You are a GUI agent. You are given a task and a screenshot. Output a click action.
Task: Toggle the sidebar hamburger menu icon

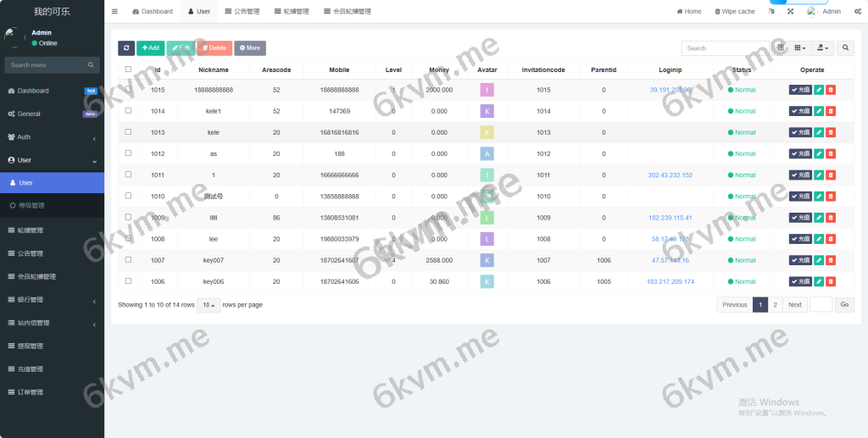click(x=114, y=12)
